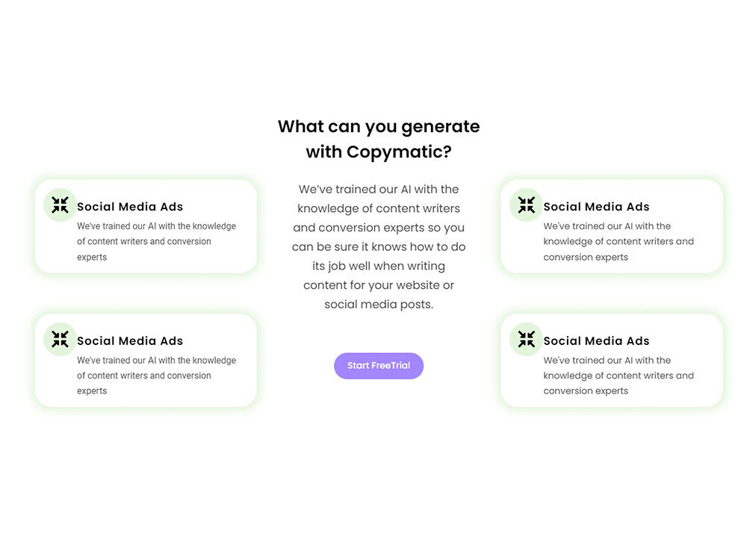This screenshot has width=747, height=560.
Task: Select the top-left Social Media Ads heading
Action: 130,207
